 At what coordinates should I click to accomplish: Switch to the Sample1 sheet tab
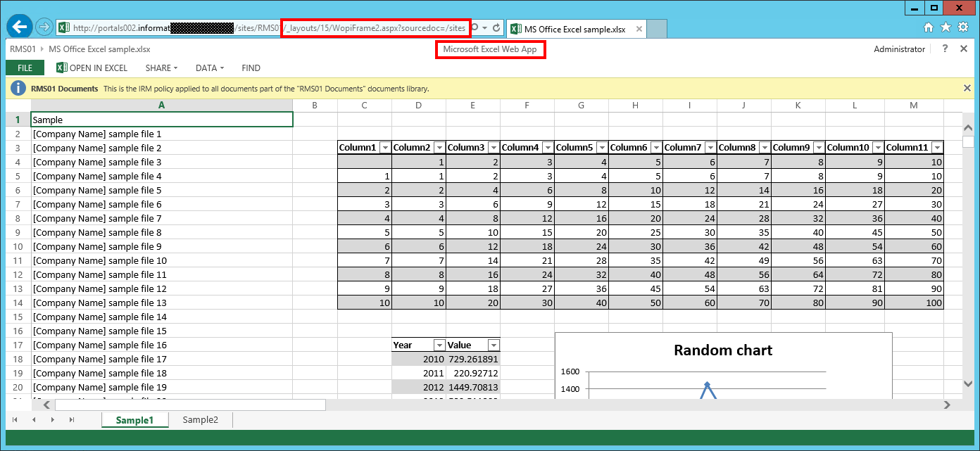point(134,420)
